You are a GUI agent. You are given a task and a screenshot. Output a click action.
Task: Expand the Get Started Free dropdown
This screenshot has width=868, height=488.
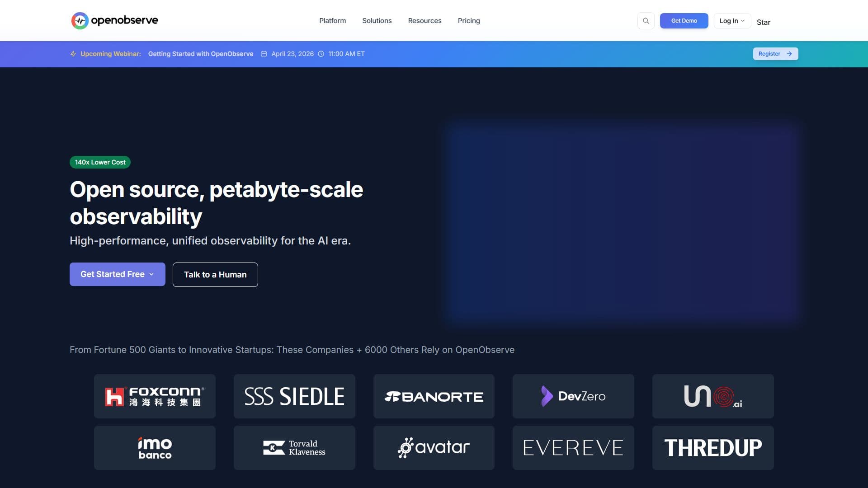click(118, 274)
